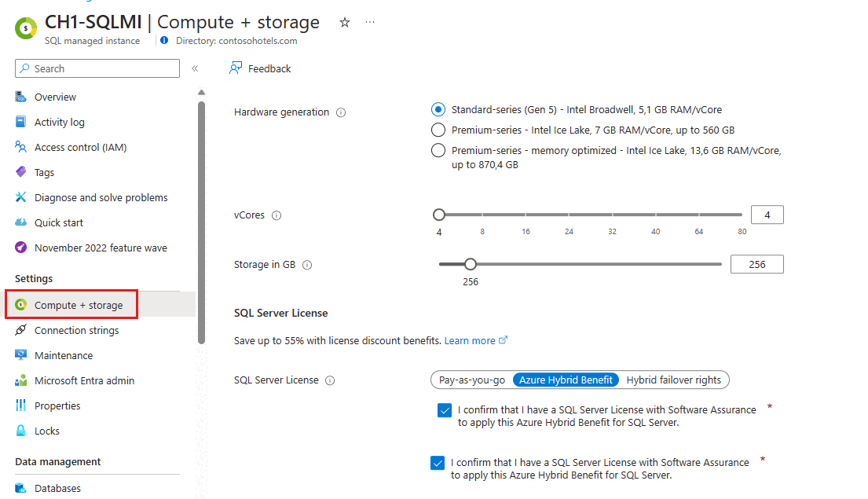Show Hardware generation info tooltip

tap(341, 112)
